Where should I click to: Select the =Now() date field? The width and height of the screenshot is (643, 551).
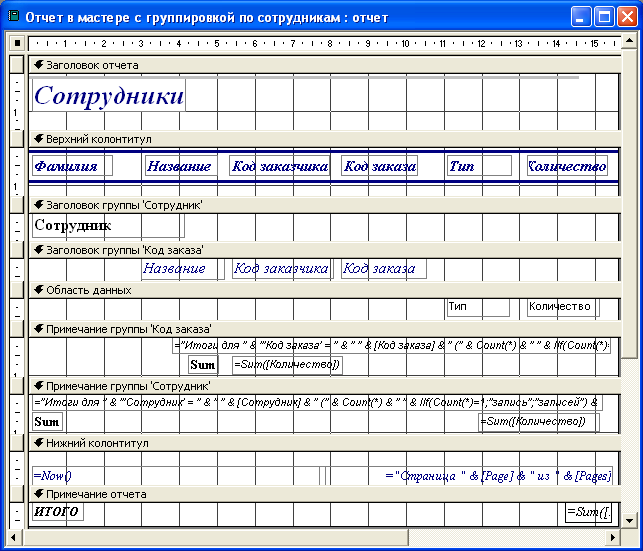tap(176, 476)
